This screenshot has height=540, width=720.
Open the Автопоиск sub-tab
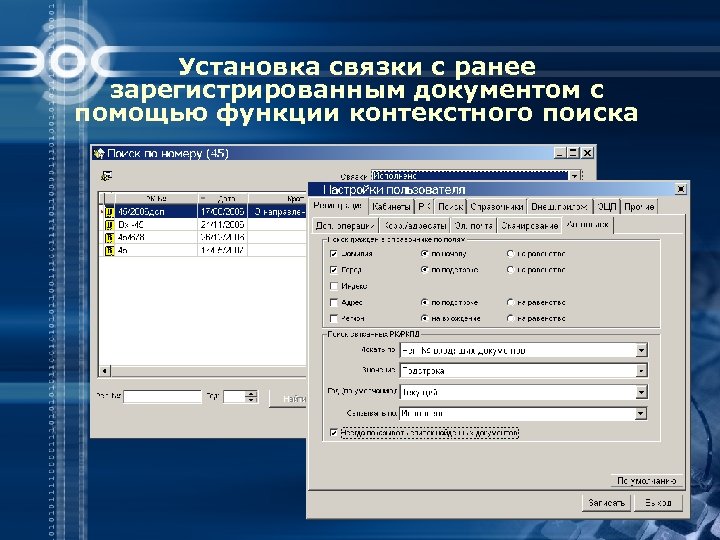(588, 225)
